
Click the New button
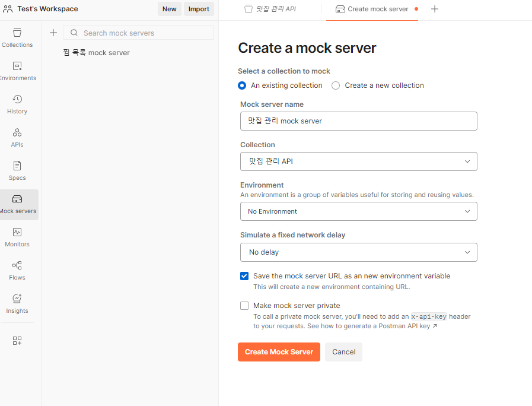tap(169, 9)
